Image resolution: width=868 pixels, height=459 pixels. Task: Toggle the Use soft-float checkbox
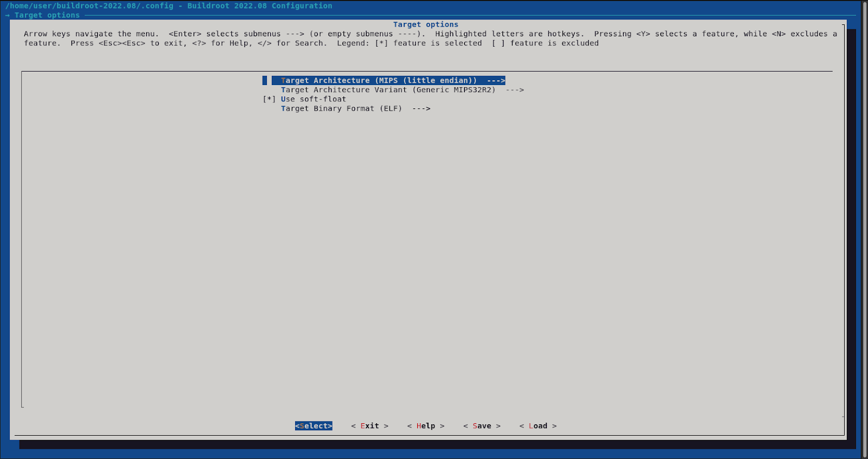(269, 99)
